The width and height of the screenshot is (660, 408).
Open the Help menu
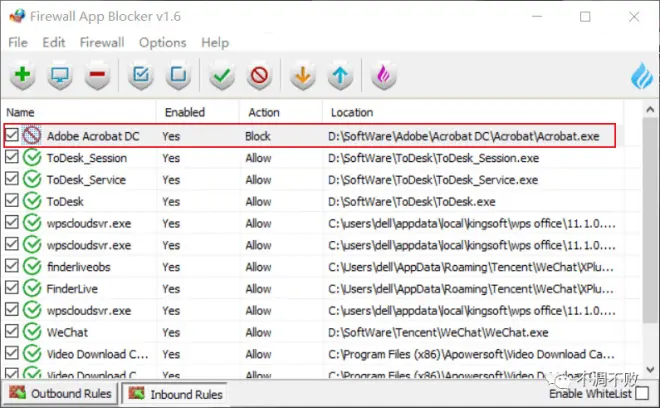(215, 43)
